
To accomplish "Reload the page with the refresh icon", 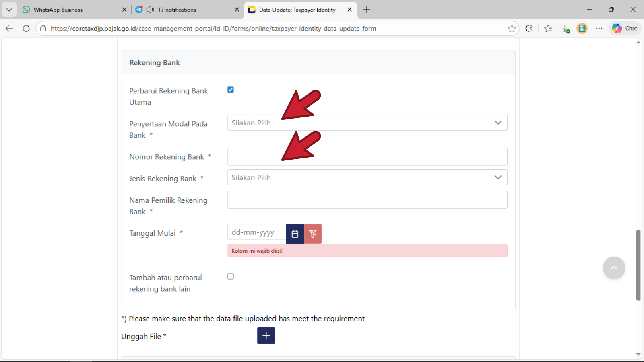I will (26, 29).
